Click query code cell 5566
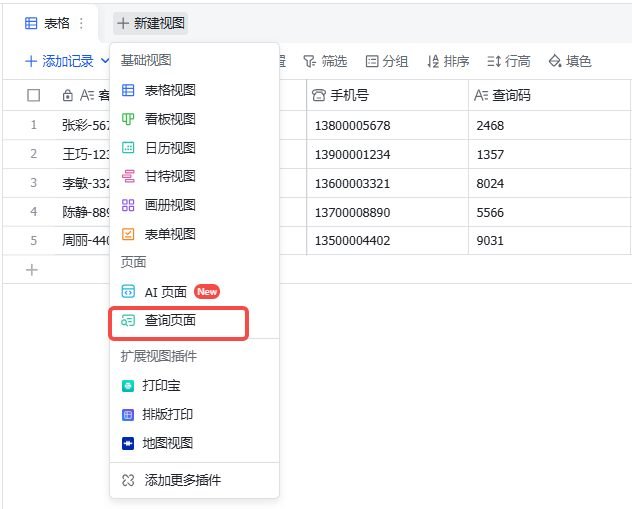 tap(549, 212)
